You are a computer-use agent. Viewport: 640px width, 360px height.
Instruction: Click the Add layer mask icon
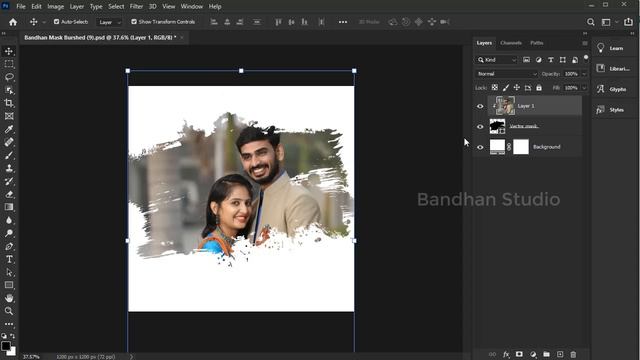[519, 354]
